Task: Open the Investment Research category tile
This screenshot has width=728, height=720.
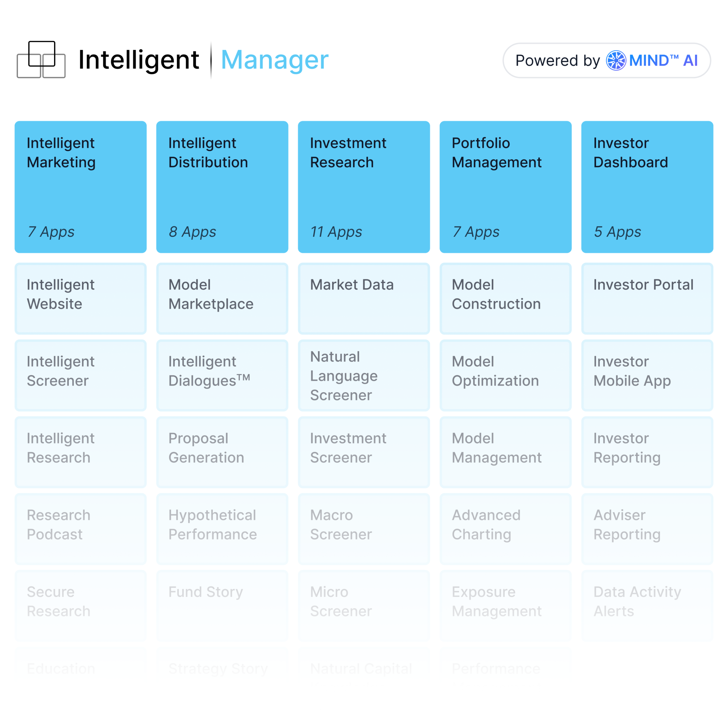Action: pyautogui.click(x=364, y=187)
